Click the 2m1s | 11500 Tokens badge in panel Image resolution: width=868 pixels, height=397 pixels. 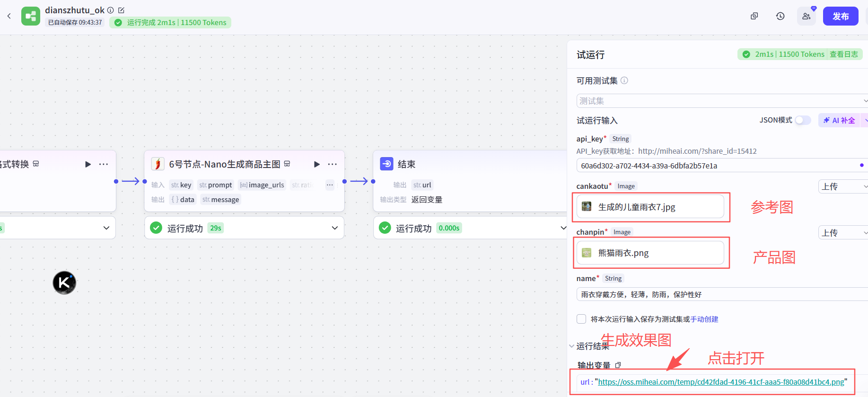pyautogui.click(x=783, y=54)
